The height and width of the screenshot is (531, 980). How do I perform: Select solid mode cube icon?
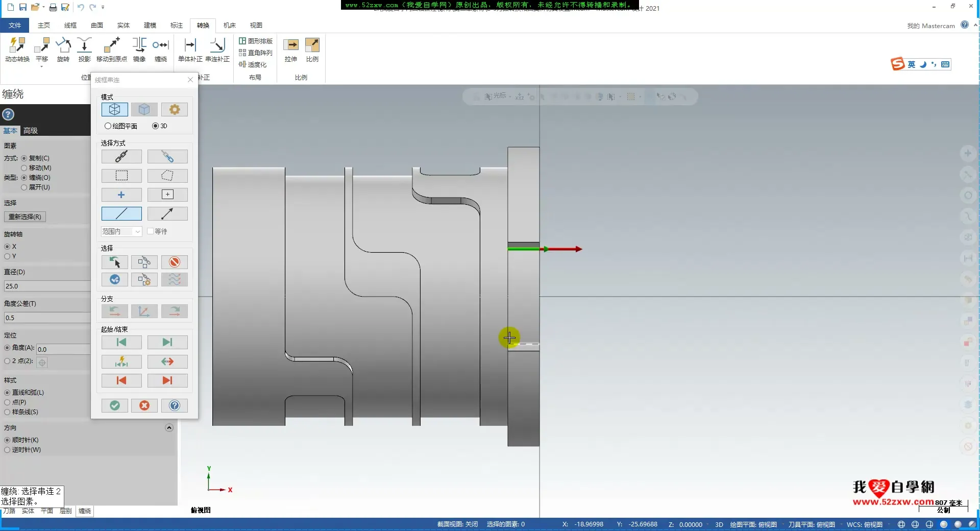(144, 109)
